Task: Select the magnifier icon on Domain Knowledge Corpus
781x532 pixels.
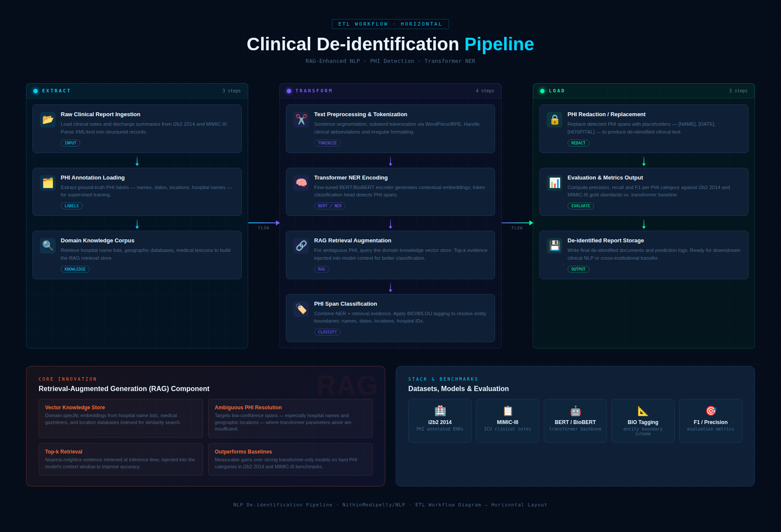Action: pyautogui.click(x=47, y=246)
